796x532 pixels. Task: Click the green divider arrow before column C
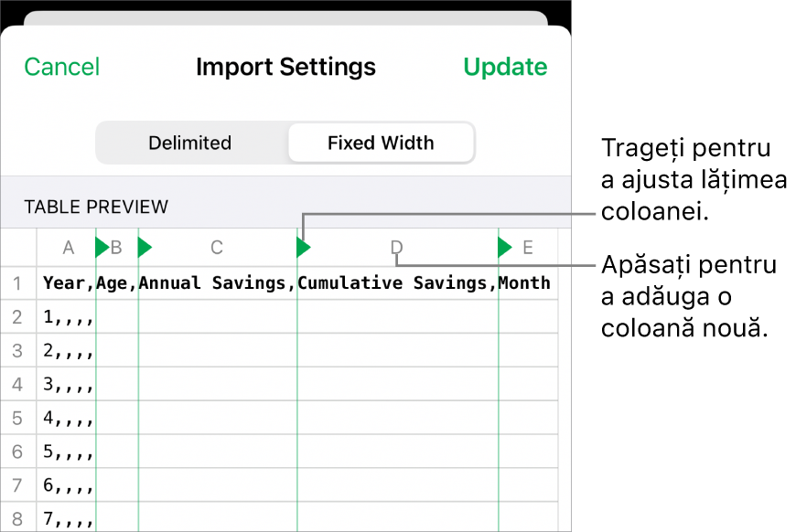click(145, 247)
